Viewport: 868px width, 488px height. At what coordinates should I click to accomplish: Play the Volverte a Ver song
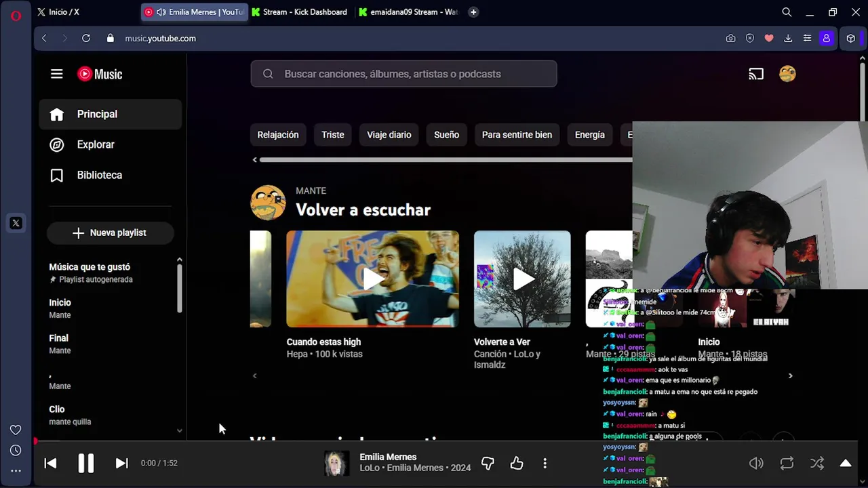coord(522,279)
